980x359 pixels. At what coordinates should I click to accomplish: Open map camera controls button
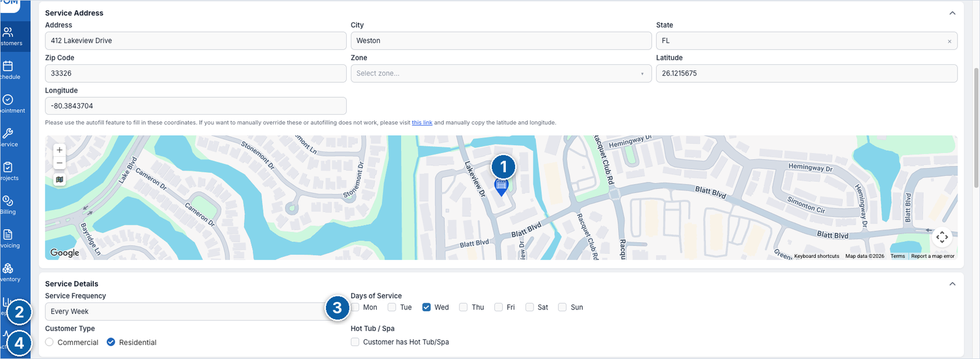942,236
